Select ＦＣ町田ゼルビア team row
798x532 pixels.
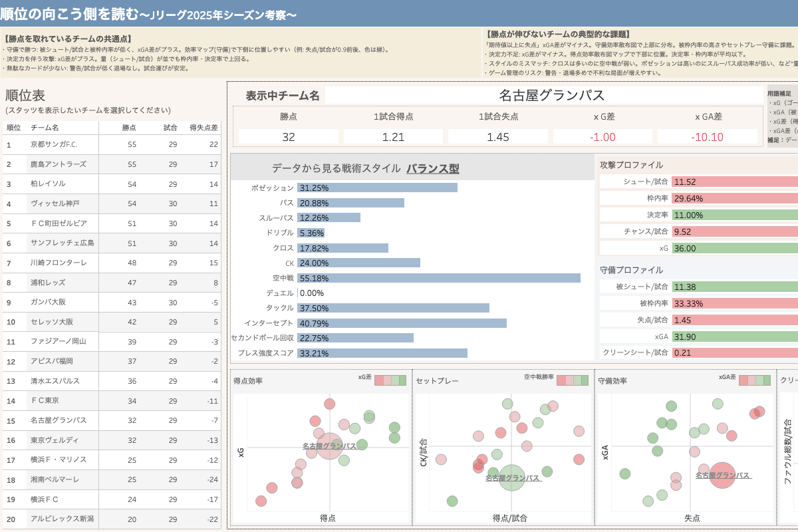click(112, 223)
